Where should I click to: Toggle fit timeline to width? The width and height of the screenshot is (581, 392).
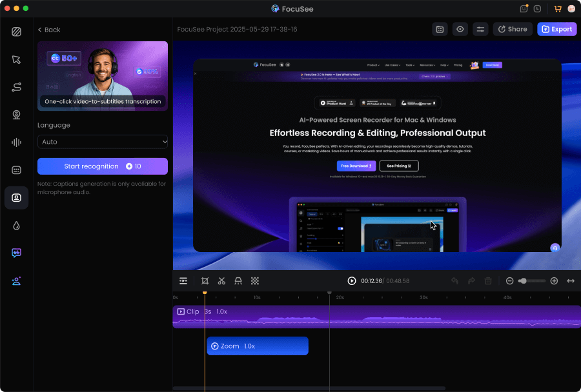571,281
